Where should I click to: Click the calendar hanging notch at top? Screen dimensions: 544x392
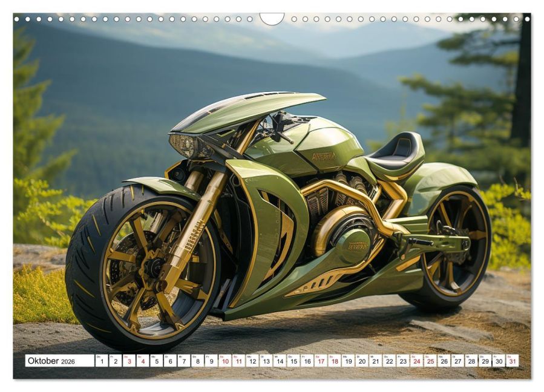(272, 19)
